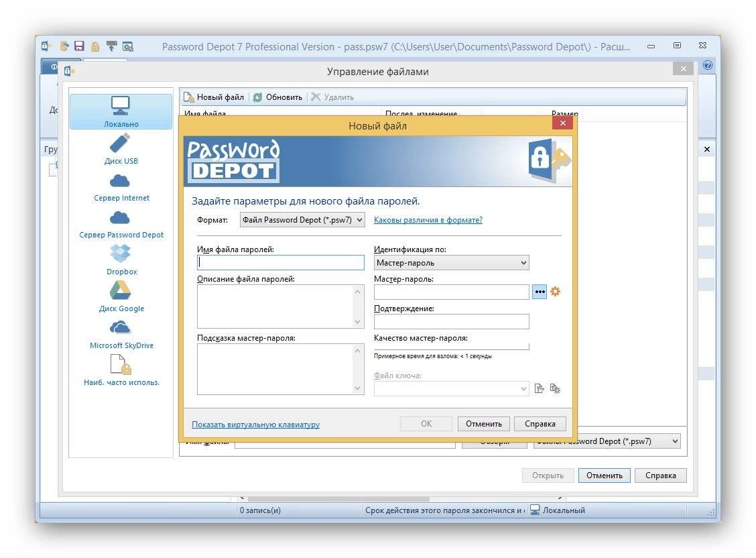Open file type filter dropdown (*.psw7)

point(607,441)
